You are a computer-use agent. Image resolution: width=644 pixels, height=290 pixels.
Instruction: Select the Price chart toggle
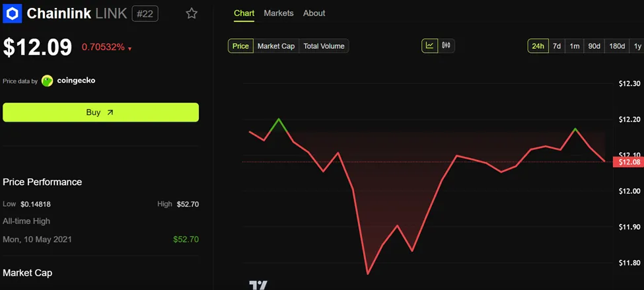(x=240, y=46)
